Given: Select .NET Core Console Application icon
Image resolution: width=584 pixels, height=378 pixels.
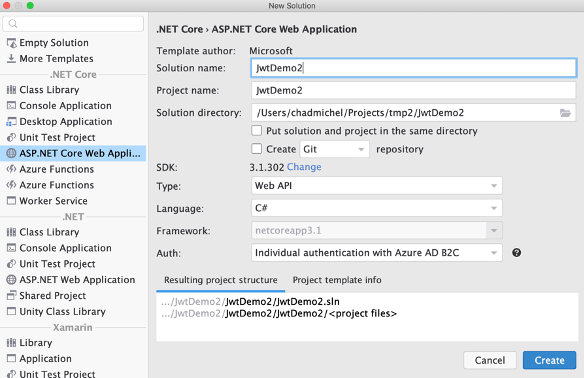Looking at the screenshot, I should tap(12, 105).
